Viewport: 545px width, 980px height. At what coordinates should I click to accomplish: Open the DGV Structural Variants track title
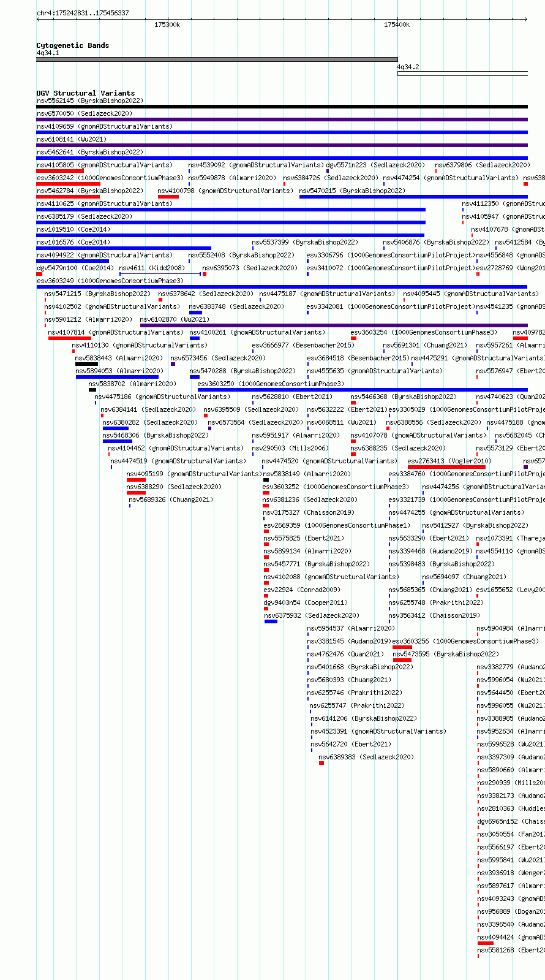[86, 93]
